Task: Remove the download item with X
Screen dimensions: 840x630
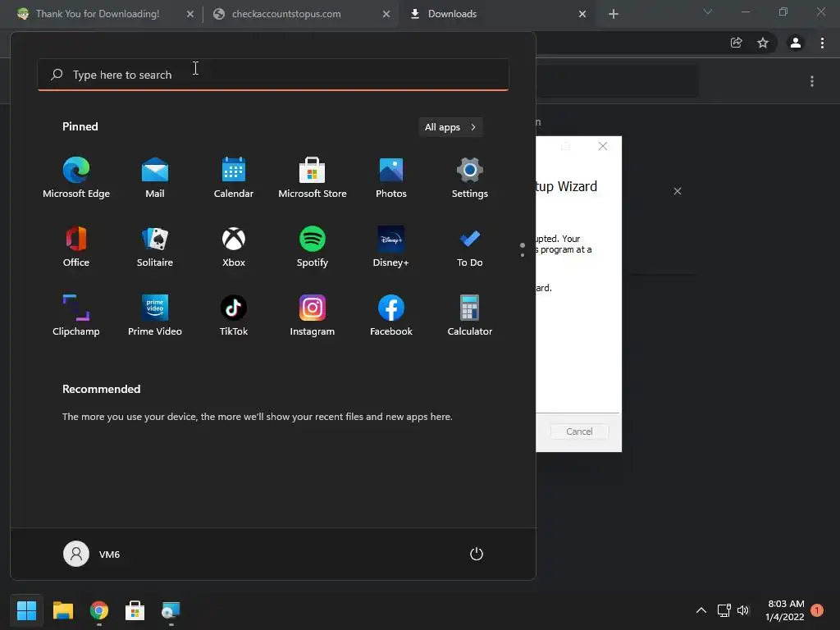Action: 678,191
